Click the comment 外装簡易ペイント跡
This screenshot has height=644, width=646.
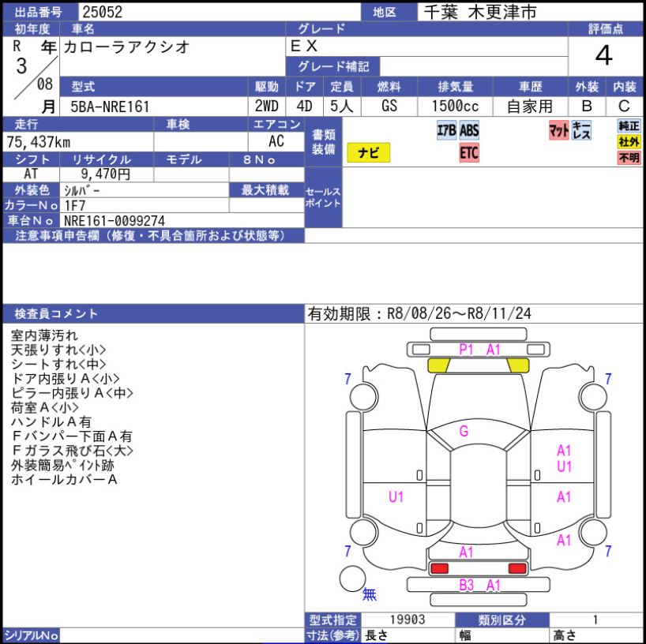coord(62,466)
